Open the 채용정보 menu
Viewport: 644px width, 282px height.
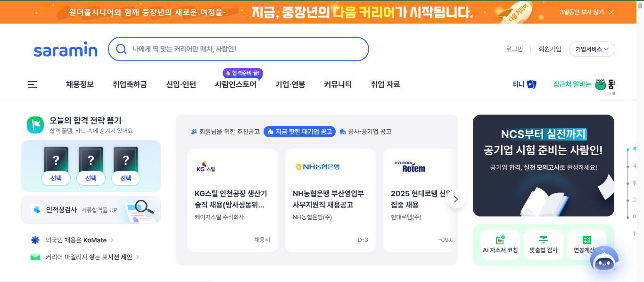point(80,84)
